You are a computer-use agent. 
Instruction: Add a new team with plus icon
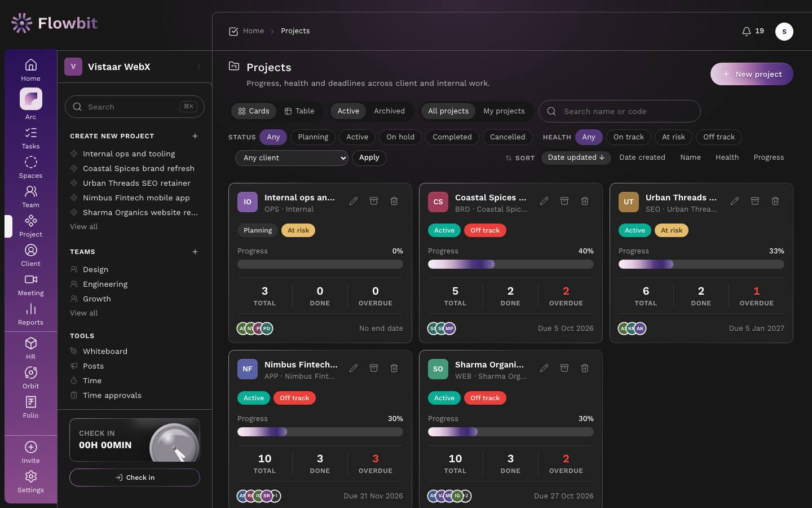click(195, 252)
